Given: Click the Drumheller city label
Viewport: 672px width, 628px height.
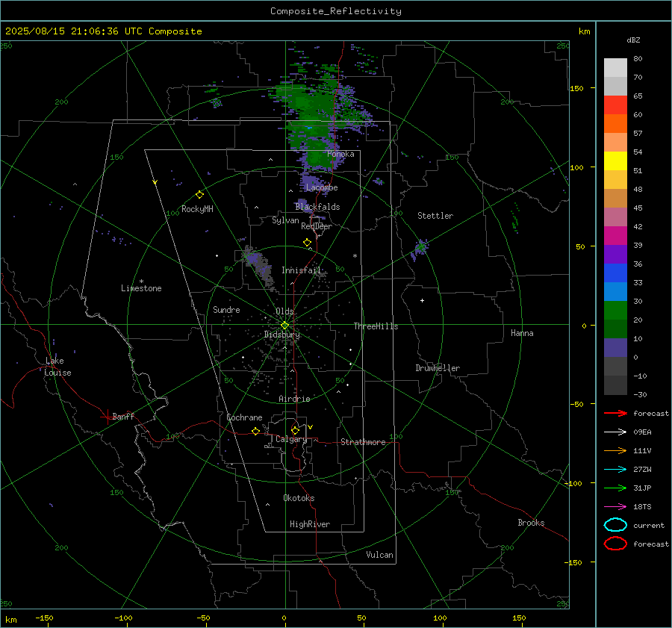Looking at the screenshot, I should pyautogui.click(x=438, y=368).
